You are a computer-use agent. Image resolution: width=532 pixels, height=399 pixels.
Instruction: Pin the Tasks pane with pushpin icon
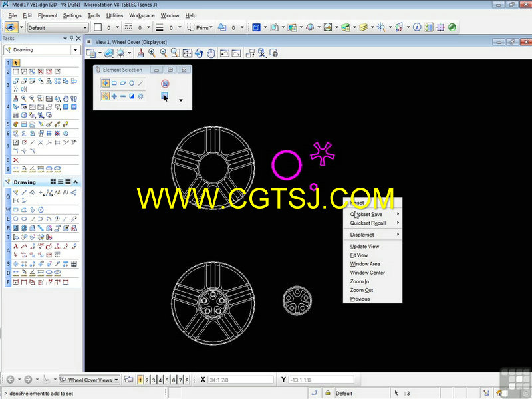click(x=72, y=38)
